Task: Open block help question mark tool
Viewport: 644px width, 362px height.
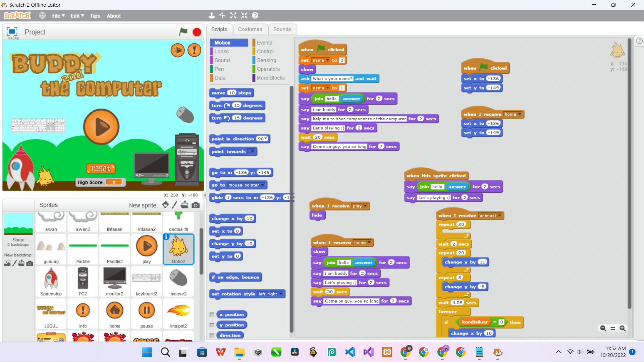Action: coord(255,15)
